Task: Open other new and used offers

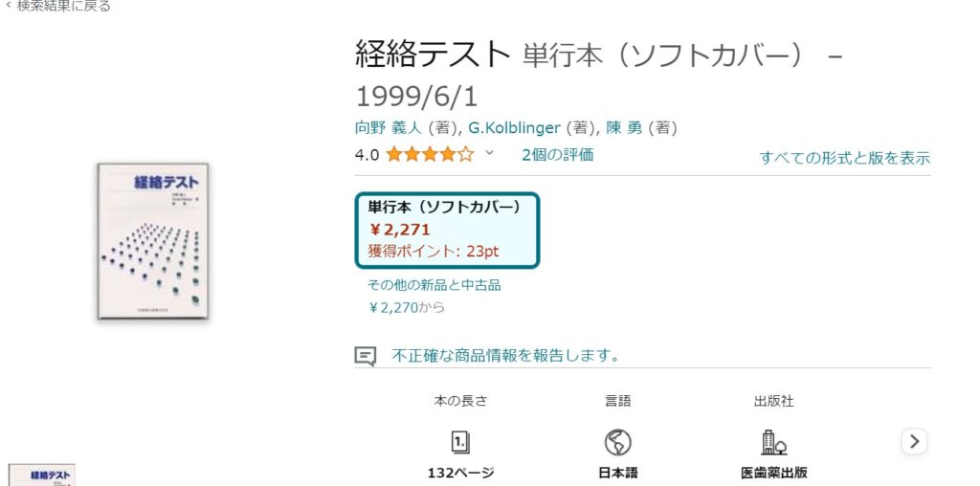Action: point(434,284)
